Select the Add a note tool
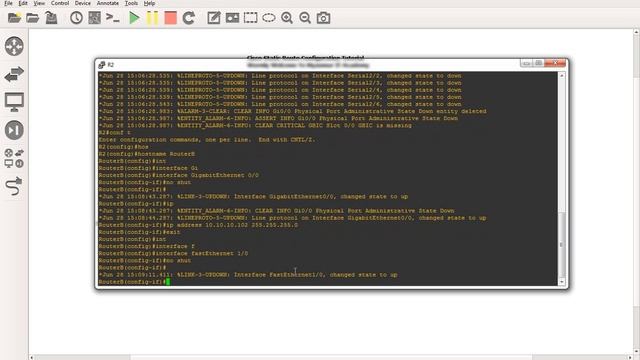Screen dimensions: 640x360 tap(214, 18)
